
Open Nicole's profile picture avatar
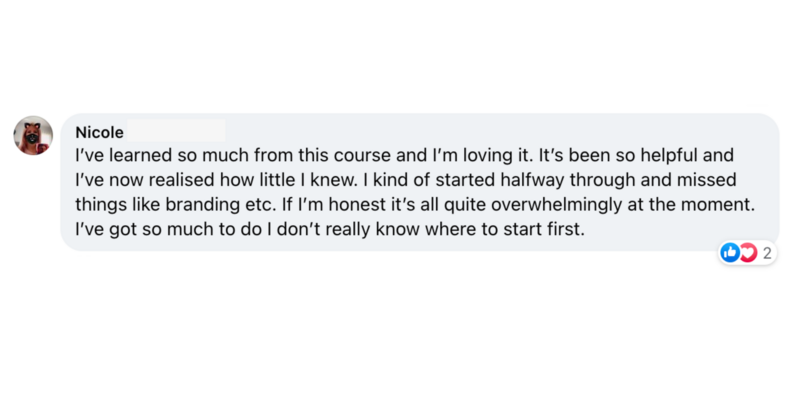point(33,135)
